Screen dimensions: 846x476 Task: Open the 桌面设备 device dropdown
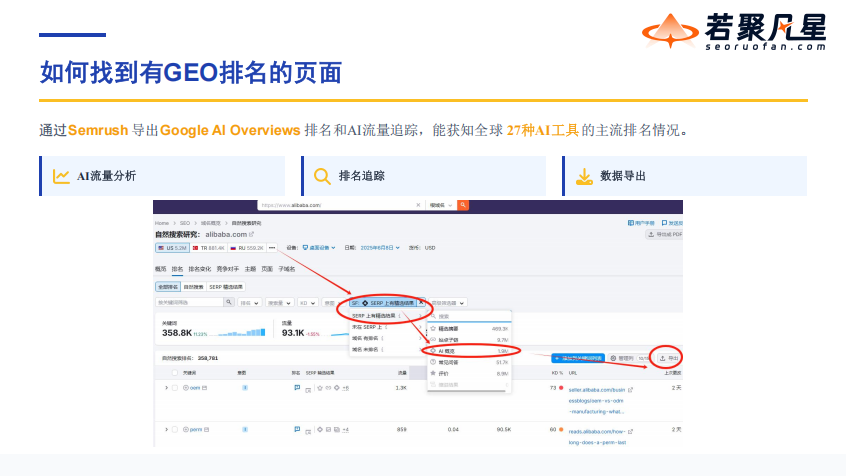click(319, 248)
